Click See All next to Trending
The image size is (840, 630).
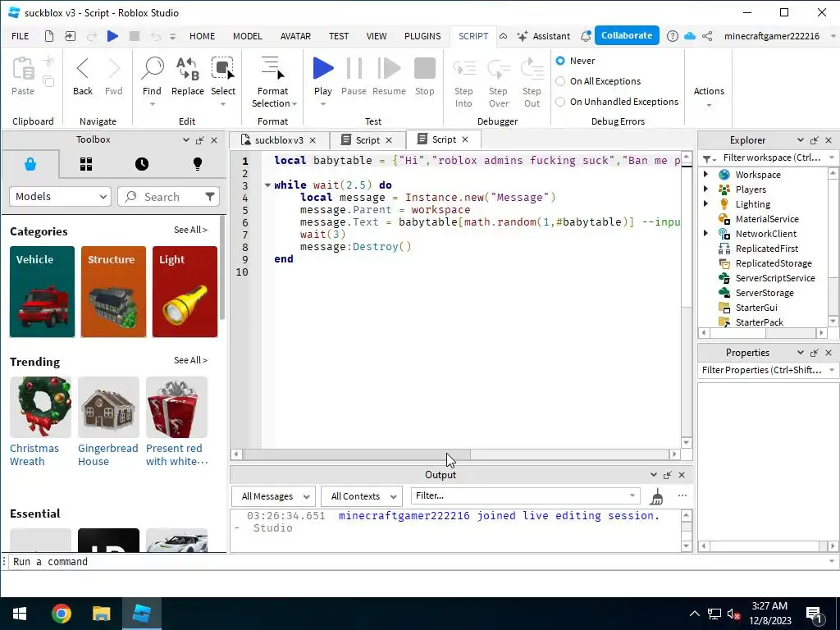(x=190, y=361)
